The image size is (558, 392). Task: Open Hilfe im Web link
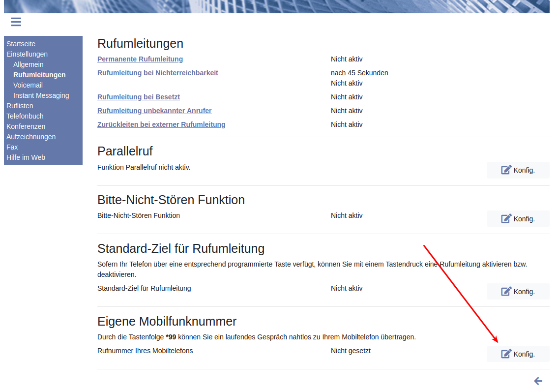26,157
